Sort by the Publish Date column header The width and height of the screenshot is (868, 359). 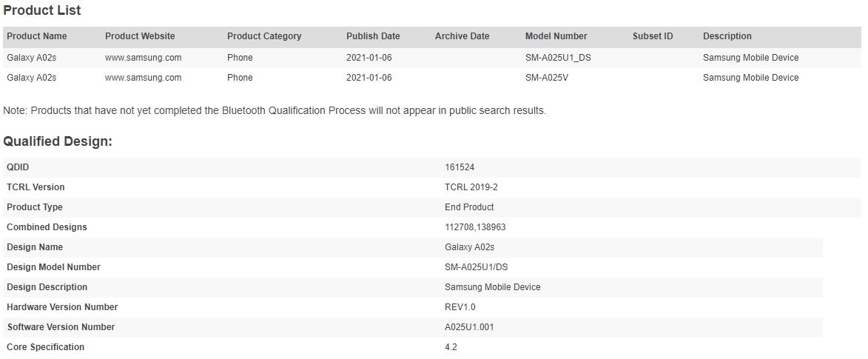click(373, 36)
